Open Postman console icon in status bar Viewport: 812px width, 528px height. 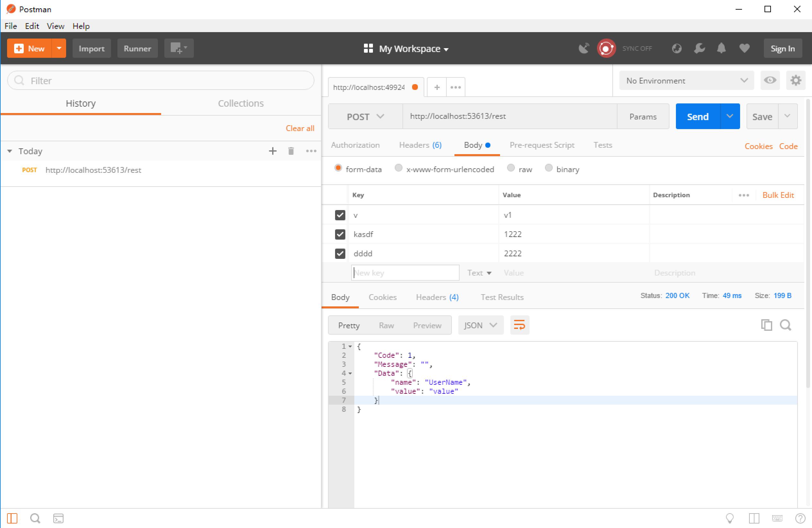(x=58, y=518)
